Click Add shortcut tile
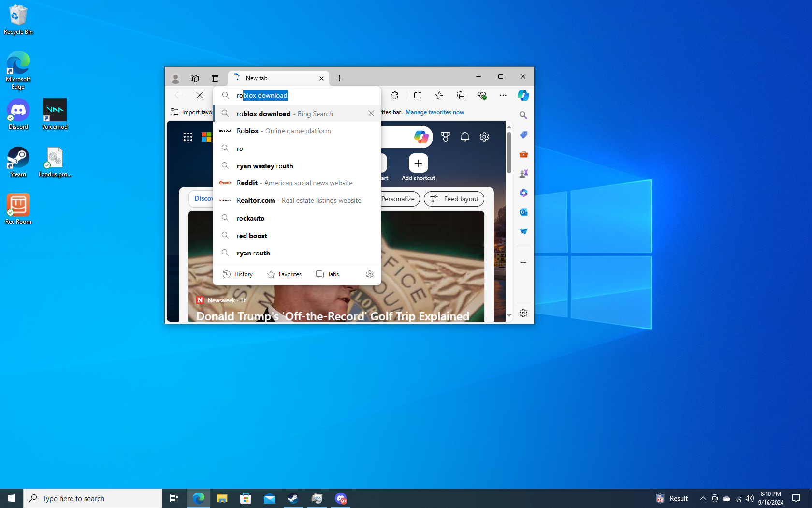The width and height of the screenshot is (812, 508). 418,167
